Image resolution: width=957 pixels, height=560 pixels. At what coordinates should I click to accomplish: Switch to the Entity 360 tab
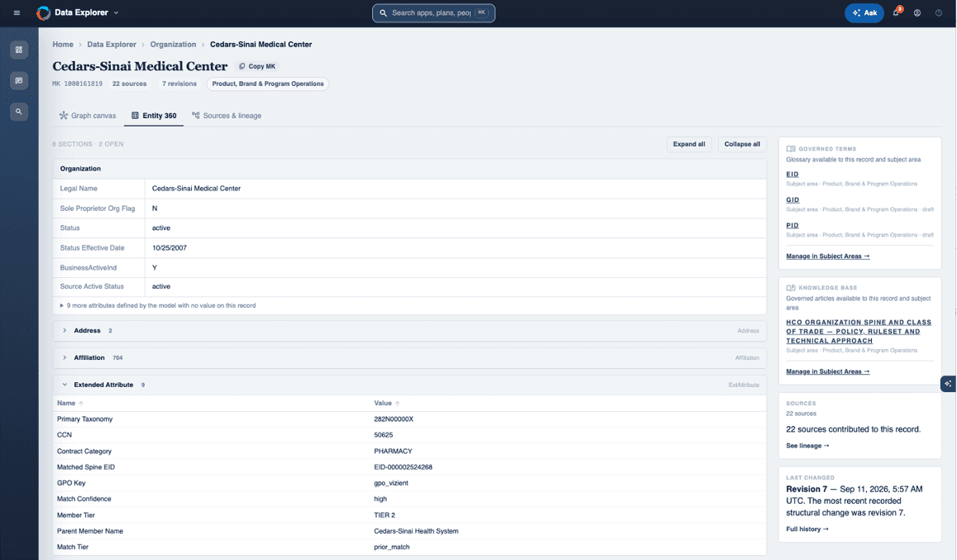(154, 116)
